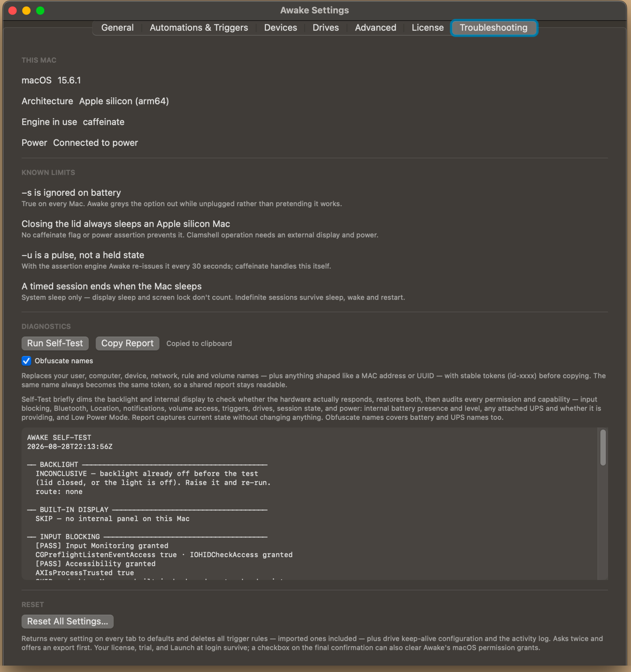
Task: Click '[PASS] Accessibility granted' line
Action: (95, 564)
